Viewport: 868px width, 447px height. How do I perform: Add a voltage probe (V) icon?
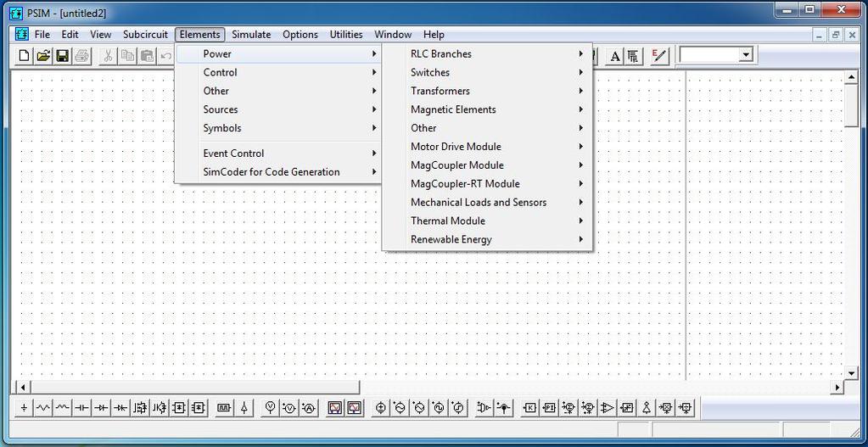click(x=270, y=408)
